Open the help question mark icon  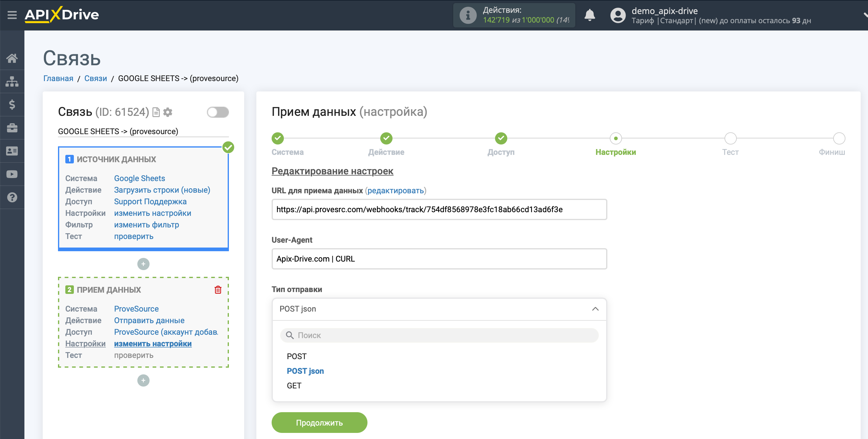(12, 198)
